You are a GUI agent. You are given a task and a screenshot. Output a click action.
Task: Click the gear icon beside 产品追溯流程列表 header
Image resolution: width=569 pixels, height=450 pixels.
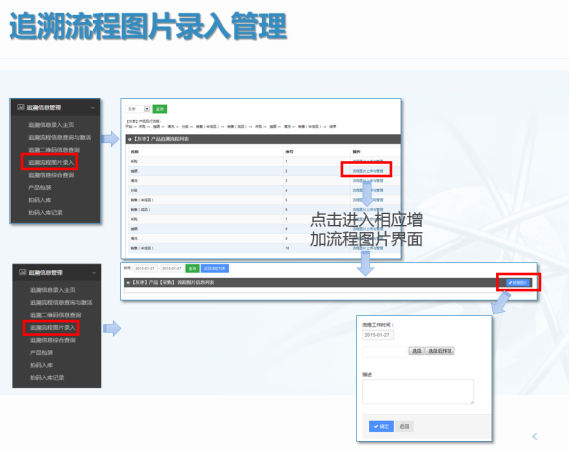click(130, 139)
